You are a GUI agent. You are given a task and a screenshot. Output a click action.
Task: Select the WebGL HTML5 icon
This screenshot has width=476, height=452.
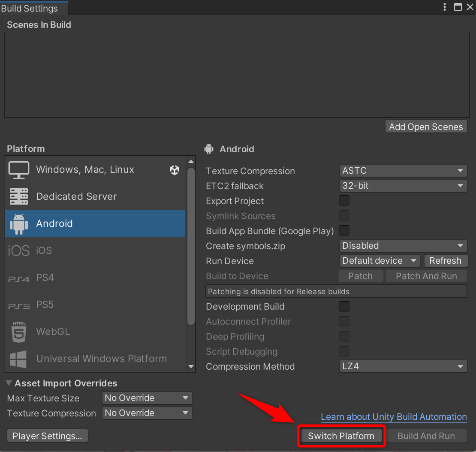click(19, 332)
